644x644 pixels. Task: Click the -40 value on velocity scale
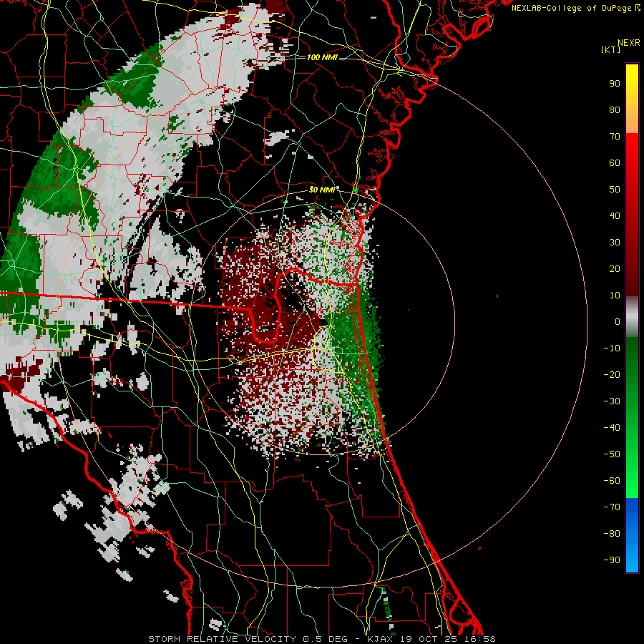[x=612, y=428]
